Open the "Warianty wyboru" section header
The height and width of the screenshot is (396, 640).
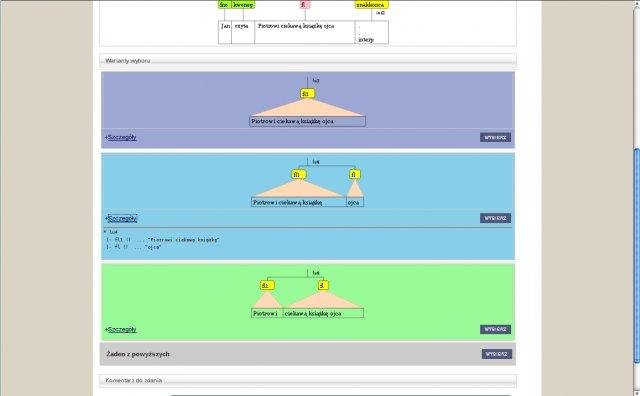point(308,60)
